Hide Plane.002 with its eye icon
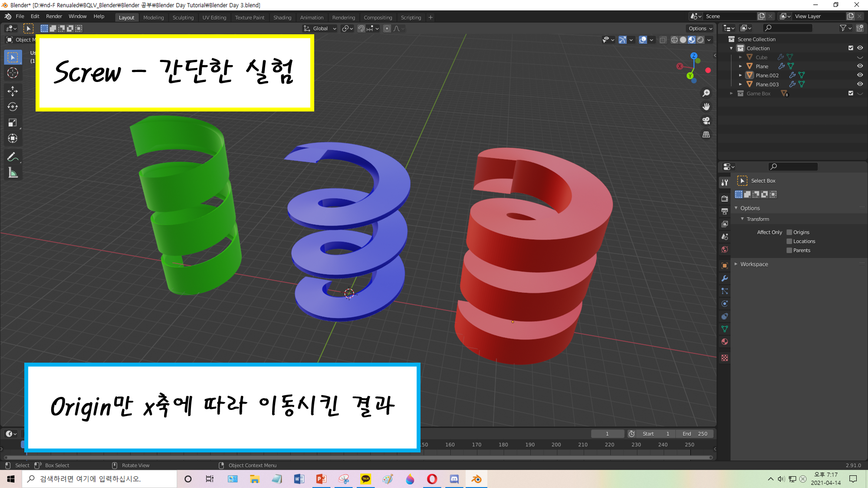The height and width of the screenshot is (488, 868). click(860, 75)
